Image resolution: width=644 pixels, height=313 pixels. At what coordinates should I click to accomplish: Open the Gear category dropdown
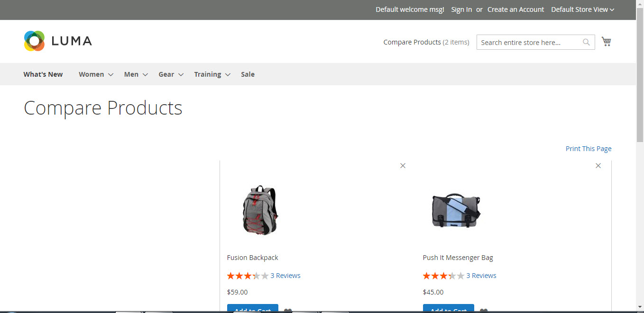166,74
